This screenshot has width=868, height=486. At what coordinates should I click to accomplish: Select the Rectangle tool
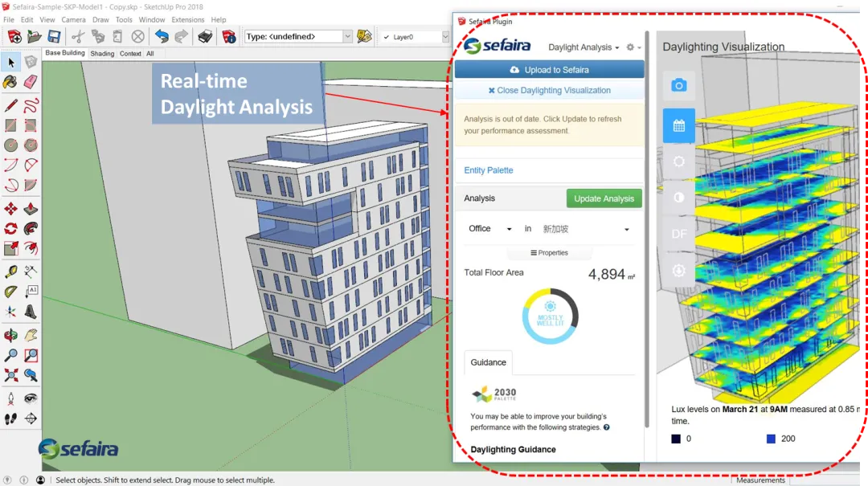click(x=11, y=125)
